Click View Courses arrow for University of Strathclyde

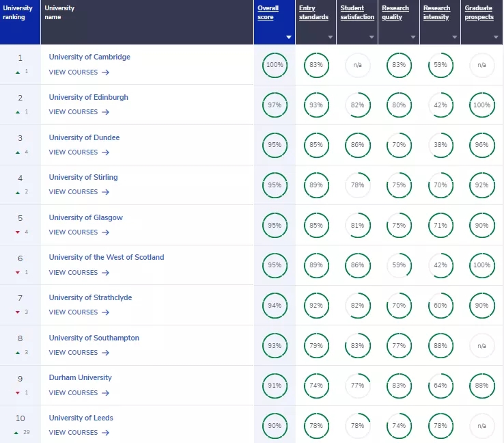[105, 312]
